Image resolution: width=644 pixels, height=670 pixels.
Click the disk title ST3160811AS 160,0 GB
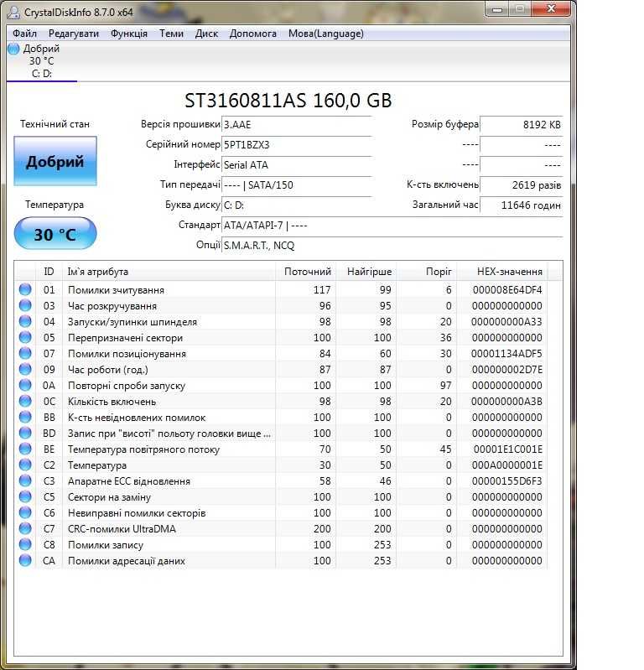288,101
